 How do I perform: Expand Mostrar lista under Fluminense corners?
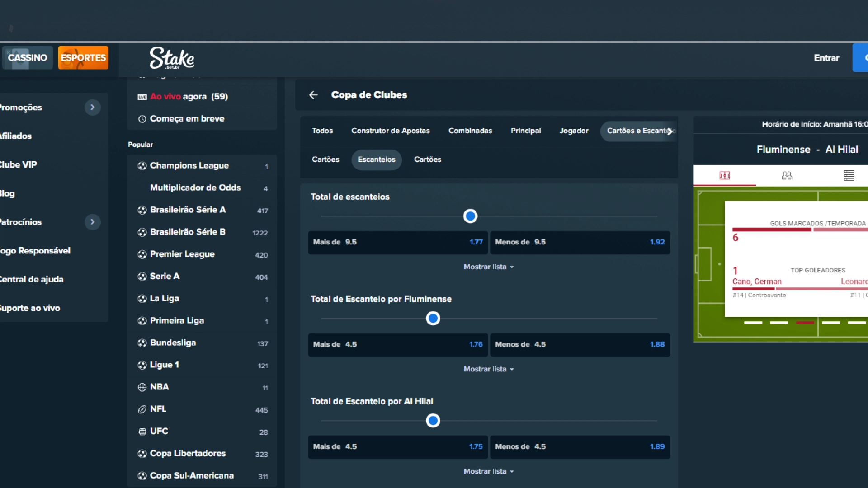coord(488,369)
